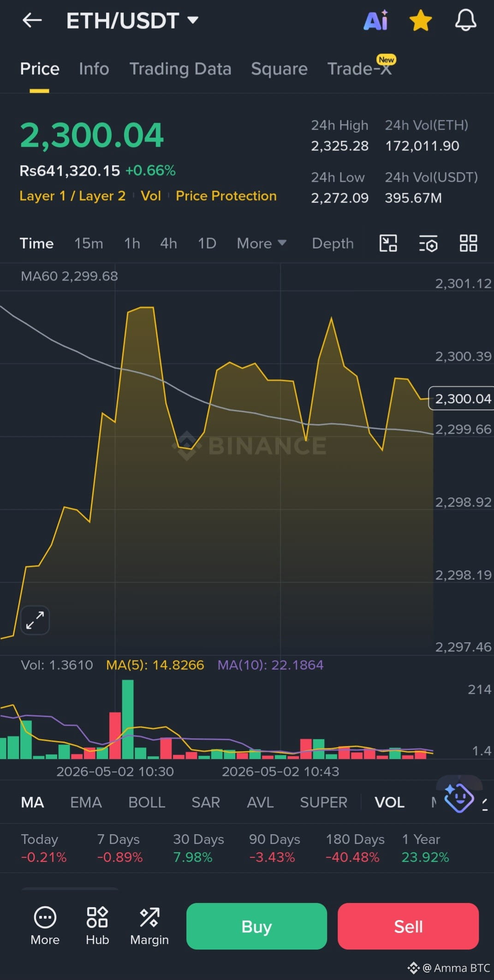494x980 pixels.
Task: Tap the large price 2,300.04 headline
Action: point(92,135)
